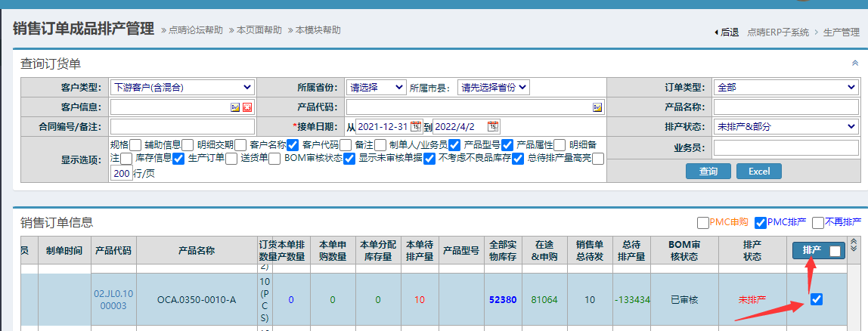
Task: Open the 所属省份 province dropdown
Action: pos(376,87)
